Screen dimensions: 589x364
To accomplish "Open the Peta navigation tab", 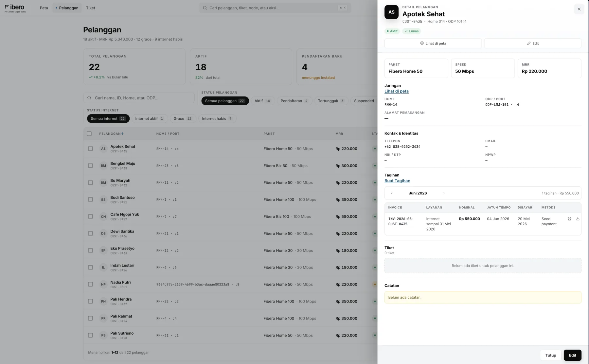I will [x=44, y=8].
